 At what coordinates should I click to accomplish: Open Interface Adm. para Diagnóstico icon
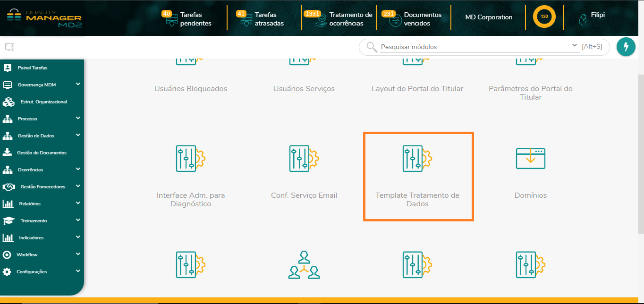[191, 158]
